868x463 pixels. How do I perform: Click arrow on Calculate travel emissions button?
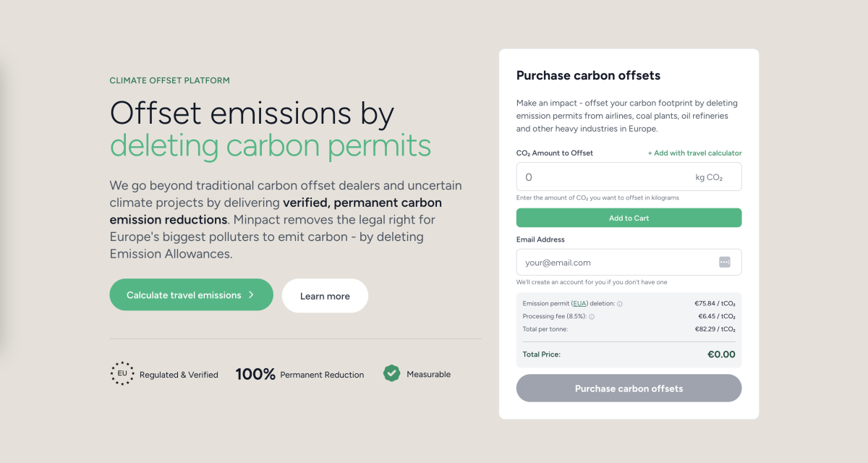(251, 295)
